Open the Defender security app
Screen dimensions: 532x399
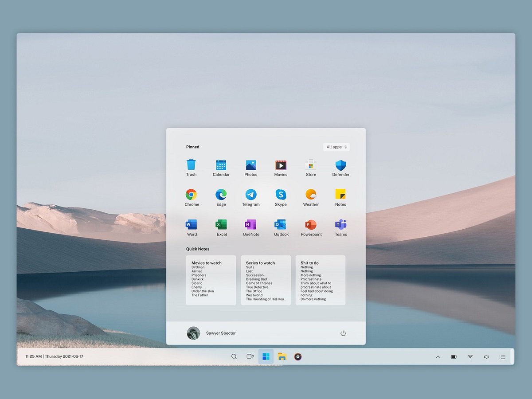pos(340,166)
